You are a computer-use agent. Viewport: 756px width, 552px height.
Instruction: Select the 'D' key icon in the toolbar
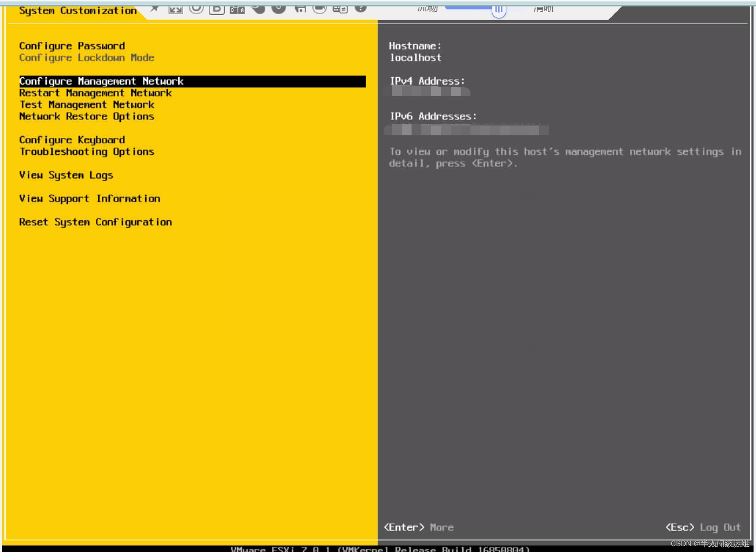[x=217, y=9]
